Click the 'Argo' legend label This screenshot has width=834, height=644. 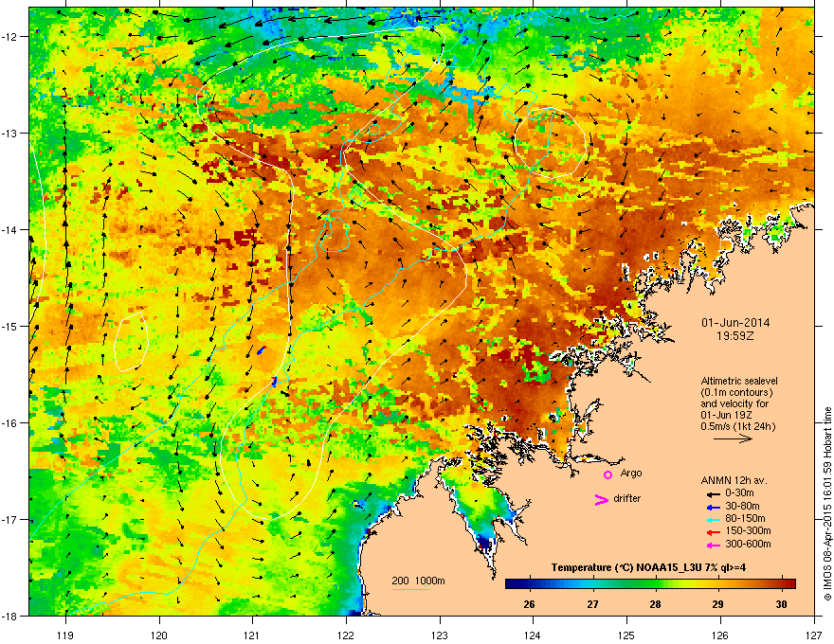tap(631, 473)
